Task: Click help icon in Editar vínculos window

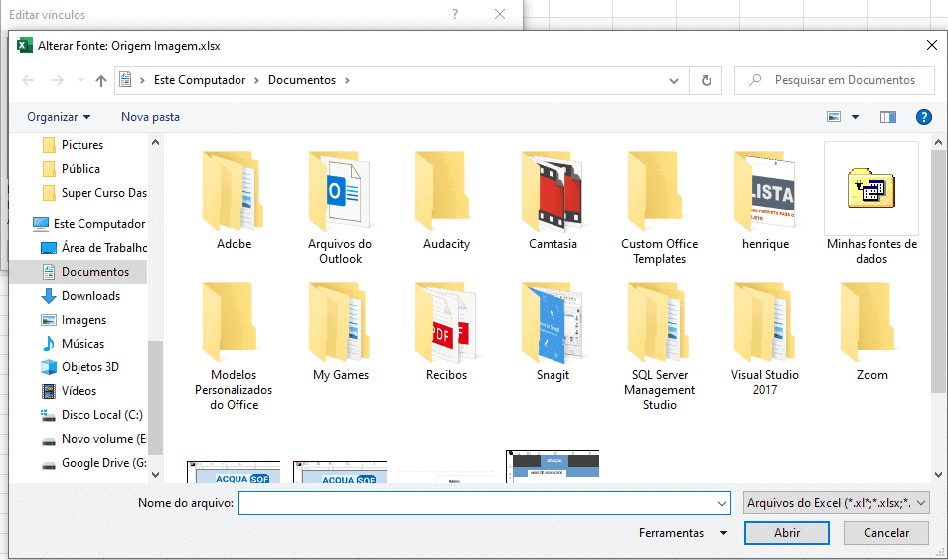Action: click(x=455, y=14)
